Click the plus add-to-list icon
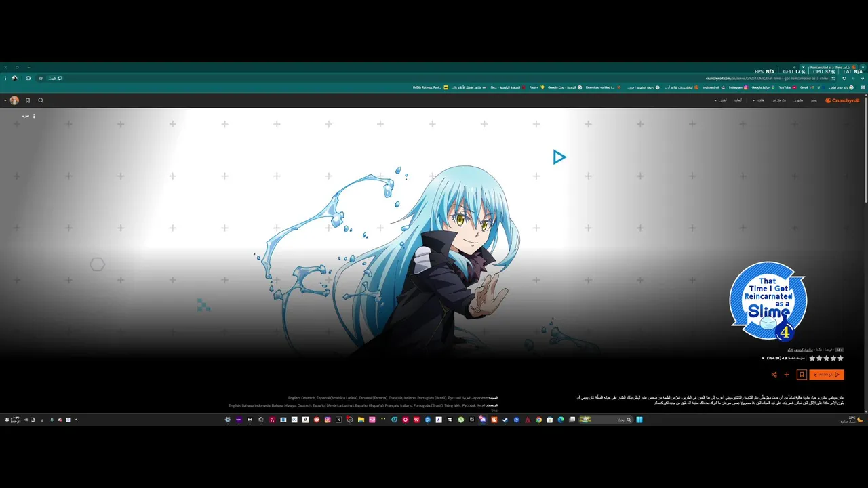The image size is (868, 488). tap(787, 374)
